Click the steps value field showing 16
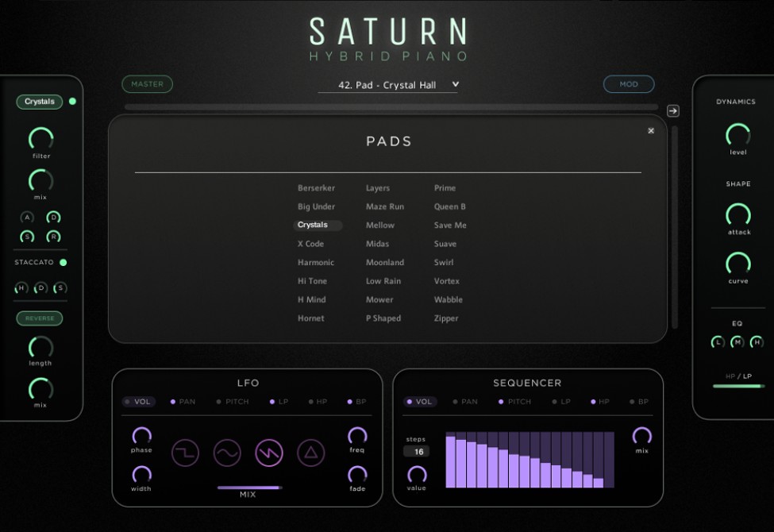This screenshot has height=532, width=774. 416,451
